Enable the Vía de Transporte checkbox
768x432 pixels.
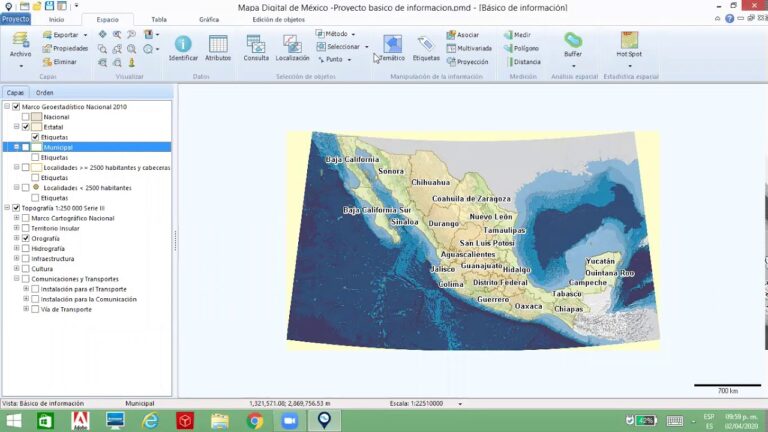35,309
